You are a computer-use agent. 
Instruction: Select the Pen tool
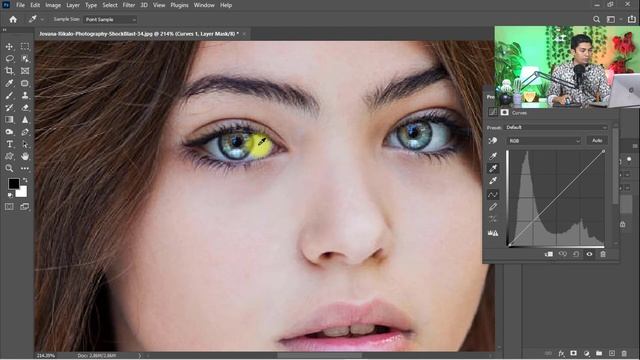(x=25, y=132)
